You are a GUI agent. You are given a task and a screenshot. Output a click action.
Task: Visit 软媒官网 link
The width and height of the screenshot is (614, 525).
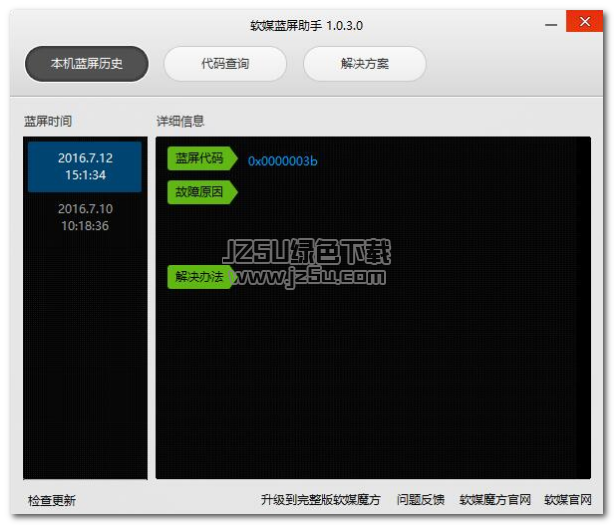pos(568,500)
